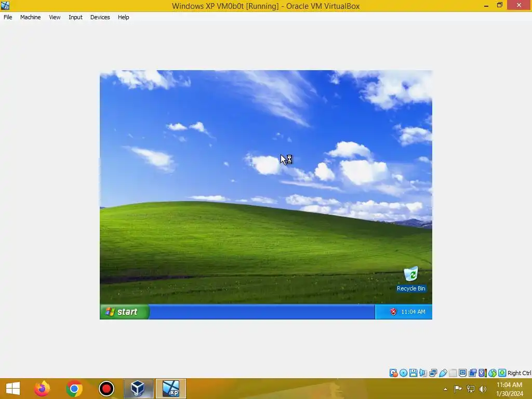Open Action Center flag tray icon
532x399 pixels.
pos(458,389)
